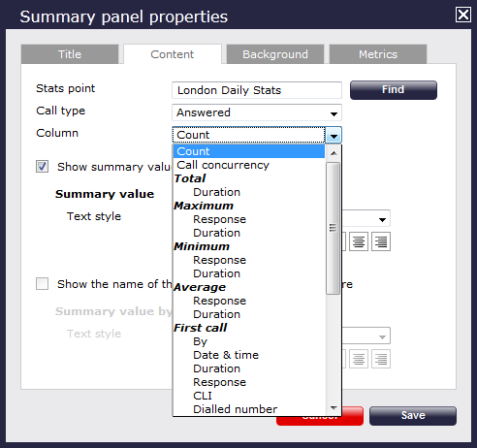
Task: Click scroll down arrow in Column list
Action: click(x=334, y=408)
